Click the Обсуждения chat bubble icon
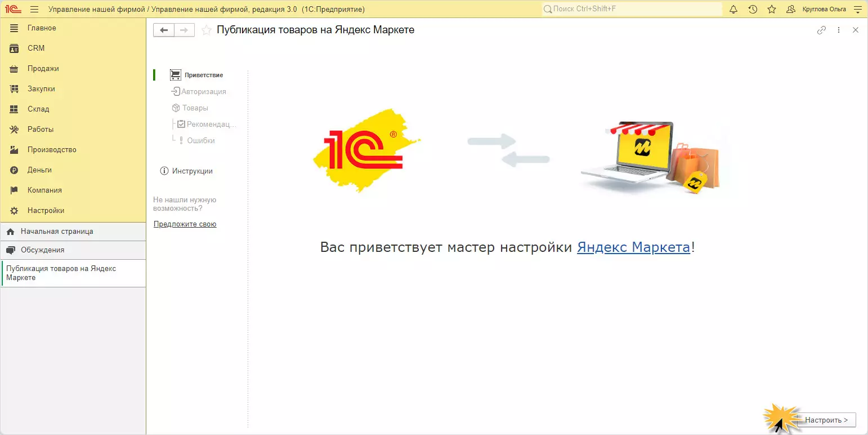This screenshot has width=868, height=435. pos(10,250)
